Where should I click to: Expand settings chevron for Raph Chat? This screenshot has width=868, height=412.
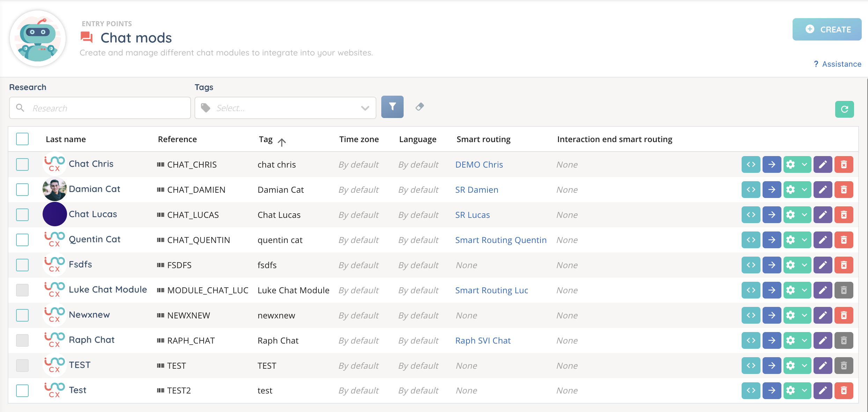click(804, 340)
